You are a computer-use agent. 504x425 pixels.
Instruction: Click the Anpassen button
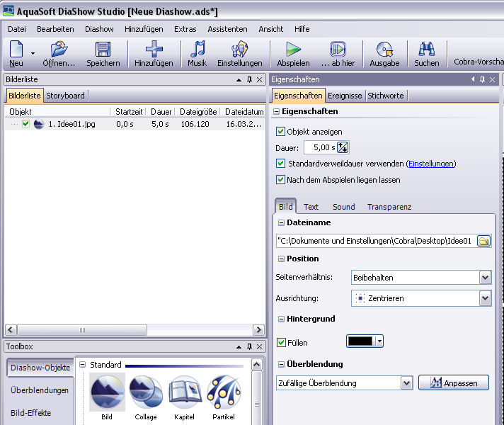tap(454, 383)
